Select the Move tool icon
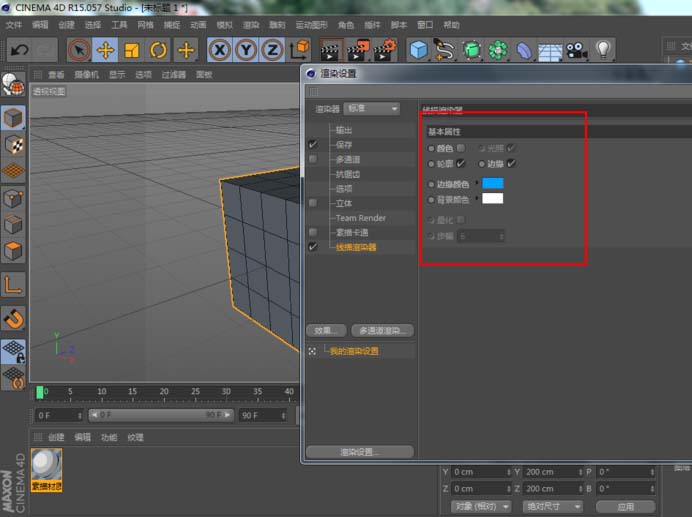692x517 pixels. (105, 50)
